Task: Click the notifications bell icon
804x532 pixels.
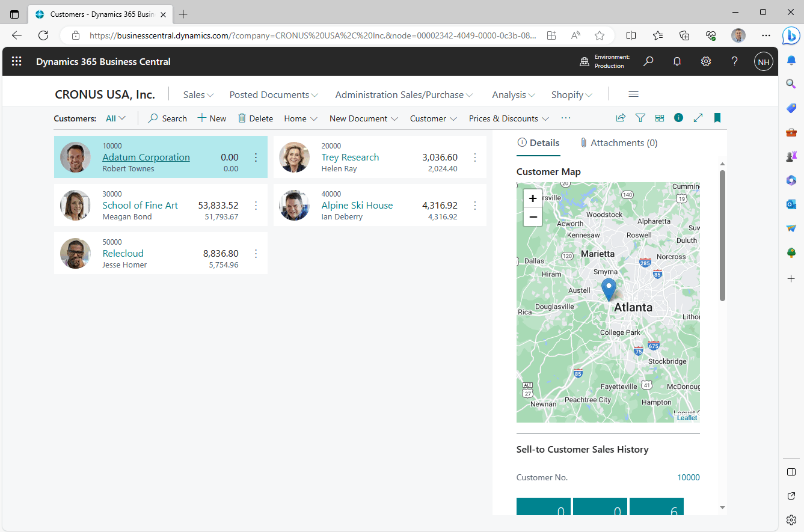Action: pyautogui.click(x=677, y=61)
